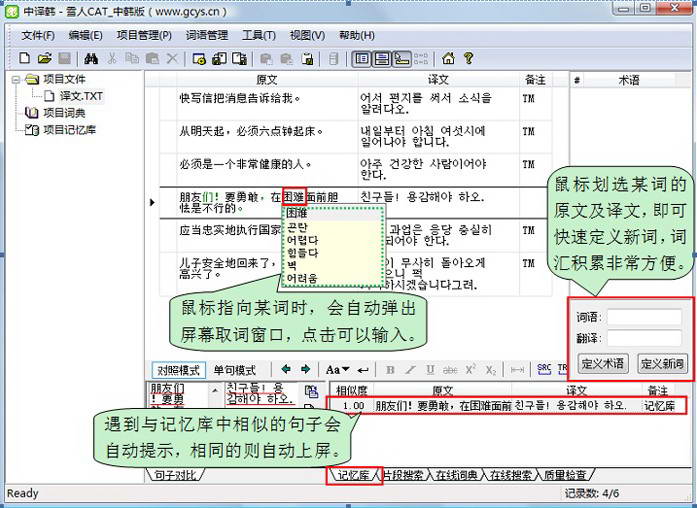Collapse the 项目文件 tree node
The image size is (697, 508).
(15, 79)
